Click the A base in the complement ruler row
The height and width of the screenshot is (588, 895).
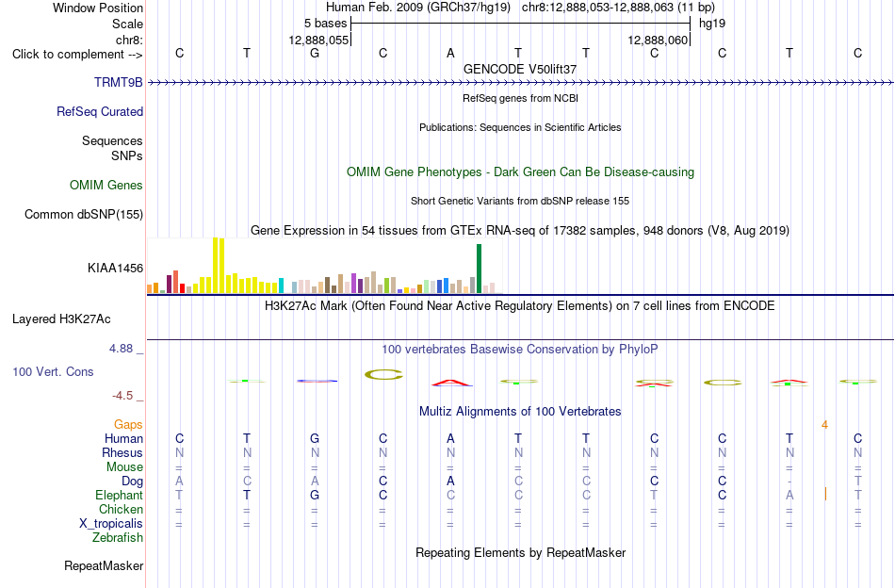click(x=450, y=53)
